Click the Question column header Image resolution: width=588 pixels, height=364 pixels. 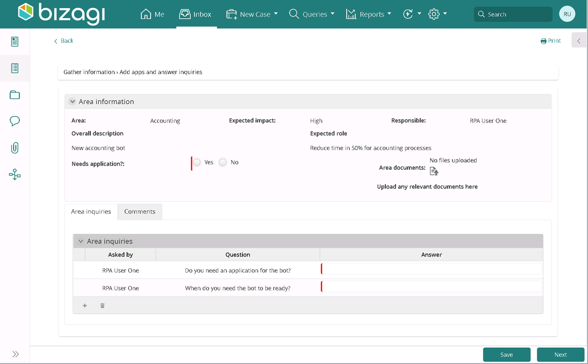(237, 254)
